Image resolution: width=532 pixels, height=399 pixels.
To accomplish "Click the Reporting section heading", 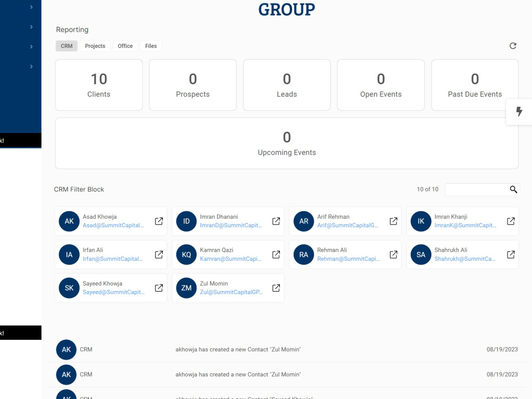I will 72,29.
